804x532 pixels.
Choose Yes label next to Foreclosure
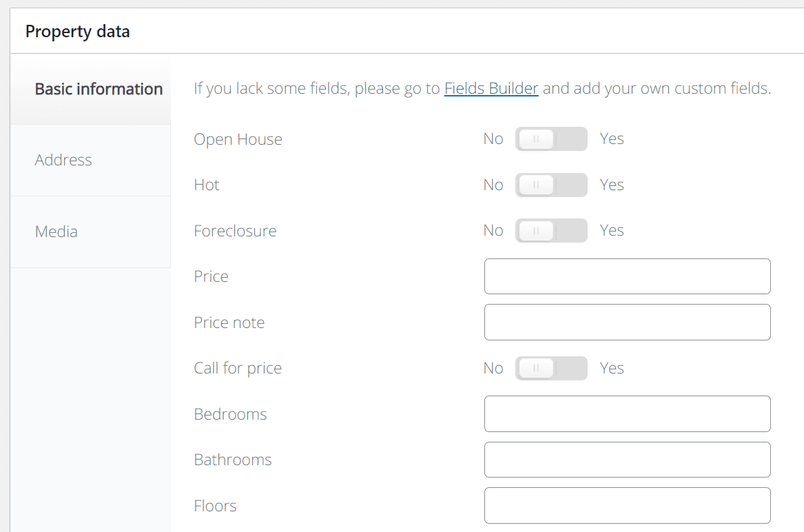(x=612, y=230)
